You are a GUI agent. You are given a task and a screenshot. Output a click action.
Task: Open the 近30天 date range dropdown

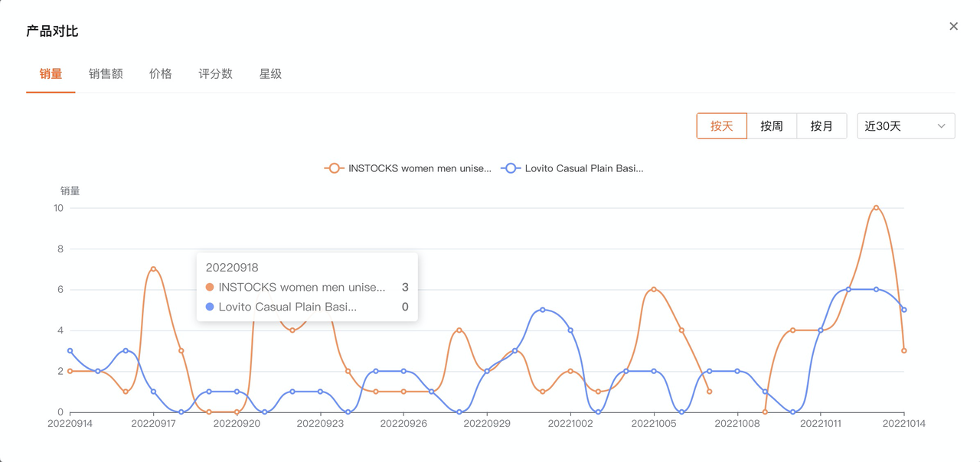click(x=906, y=126)
